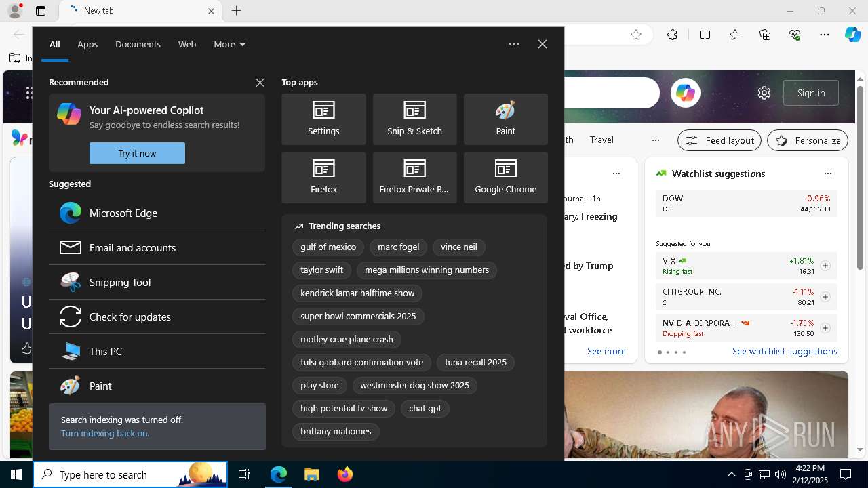Open Watchlist suggestions more options

tap(827, 174)
